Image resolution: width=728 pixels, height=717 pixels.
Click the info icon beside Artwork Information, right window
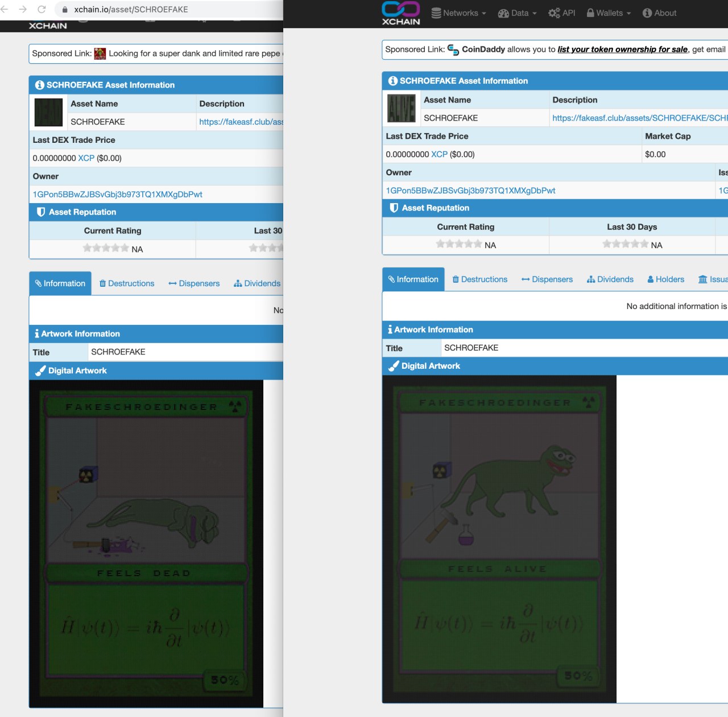(390, 330)
